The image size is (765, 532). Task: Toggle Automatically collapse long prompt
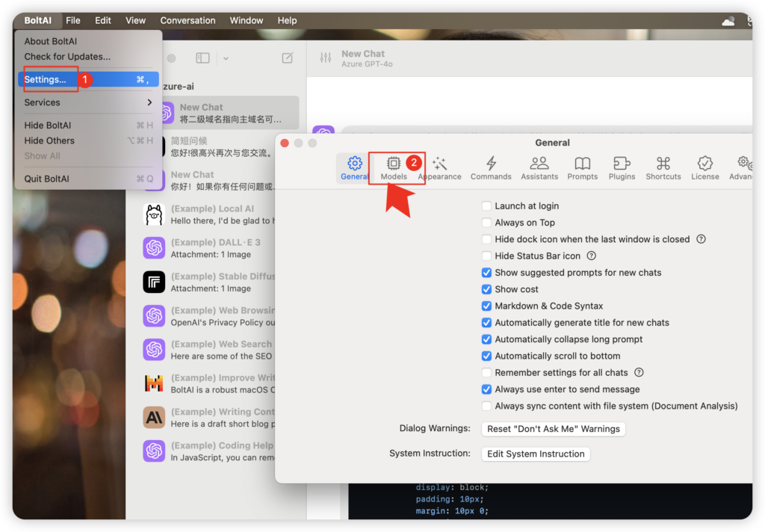pos(486,339)
